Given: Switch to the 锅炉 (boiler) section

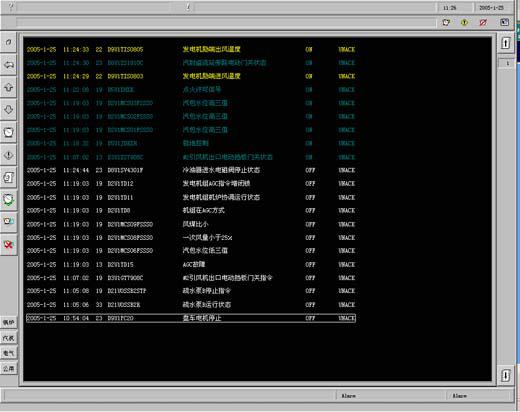Looking at the screenshot, I should click(x=9, y=322).
